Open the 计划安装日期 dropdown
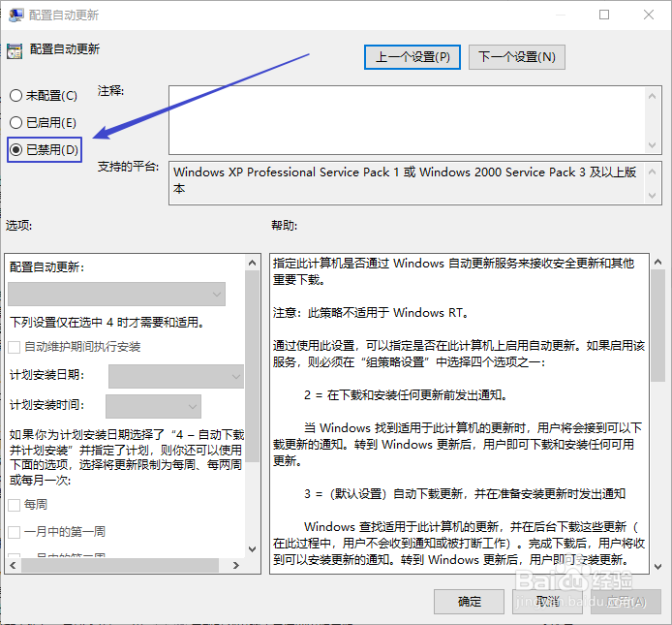The image size is (672, 625). click(x=176, y=377)
